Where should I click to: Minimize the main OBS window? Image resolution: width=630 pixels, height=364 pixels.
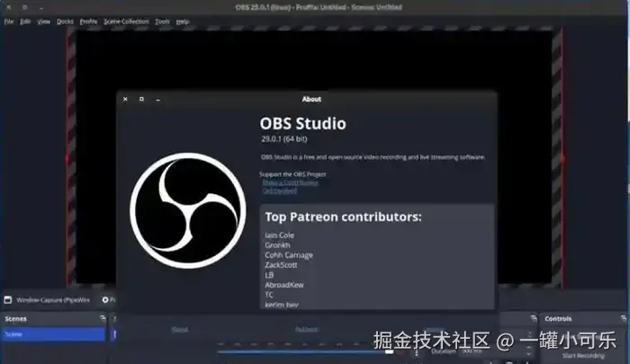coord(41,7)
